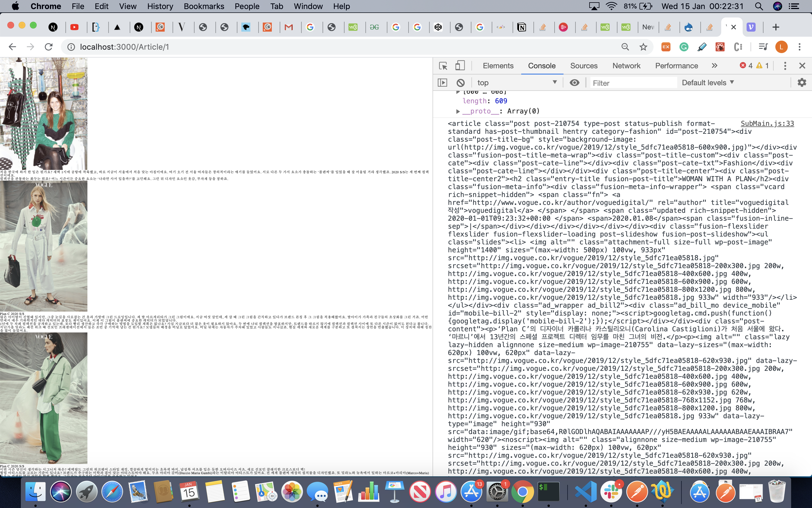Open the media control playlist icon
The image size is (812, 508).
(763, 47)
